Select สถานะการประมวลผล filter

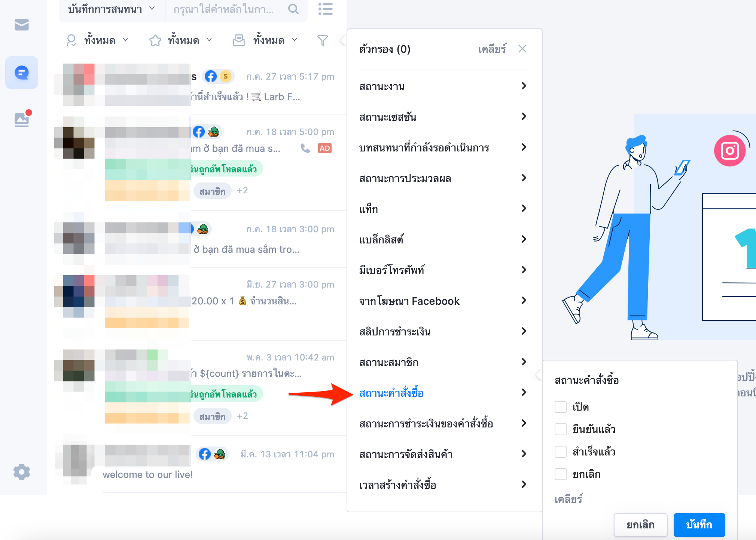pos(444,178)
